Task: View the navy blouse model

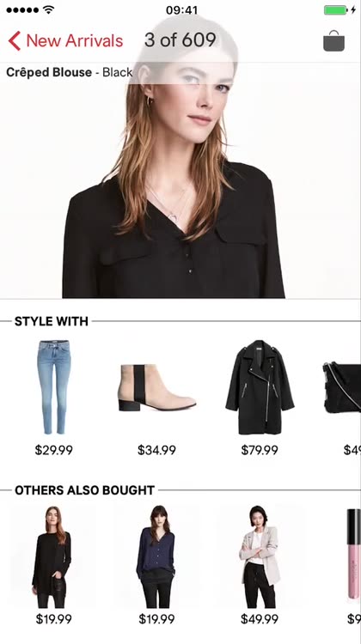Action: pyautogui.click(x=156, y=557)
